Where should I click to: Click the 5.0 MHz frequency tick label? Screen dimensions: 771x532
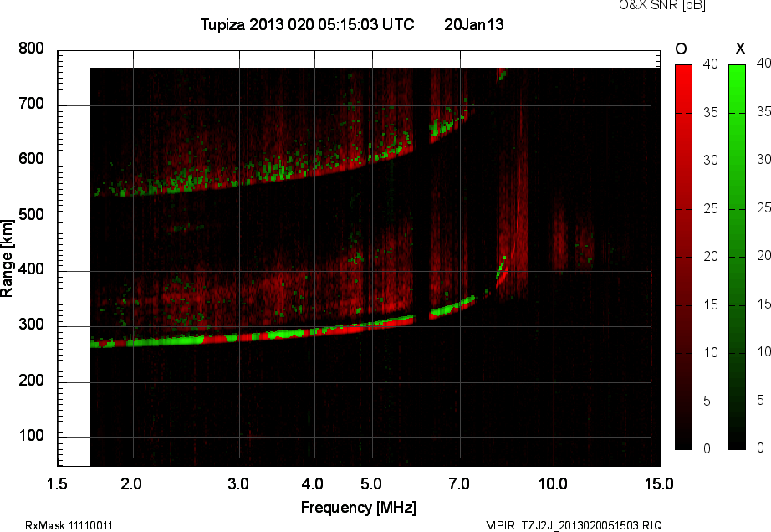click(371, 483)
